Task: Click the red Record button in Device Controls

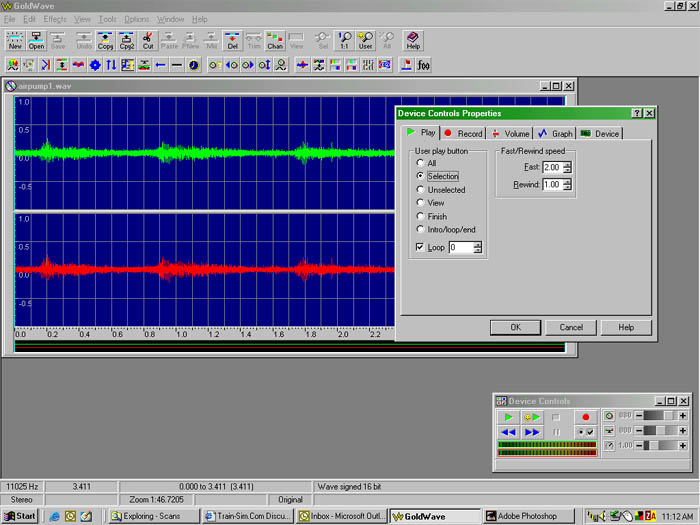Action: pos(586,417)
